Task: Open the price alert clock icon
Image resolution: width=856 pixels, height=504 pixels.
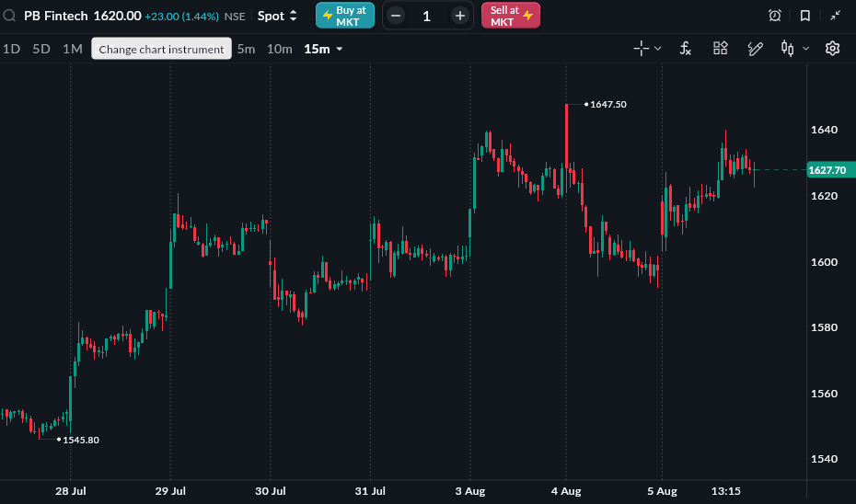Action: (x=775, y=16)
